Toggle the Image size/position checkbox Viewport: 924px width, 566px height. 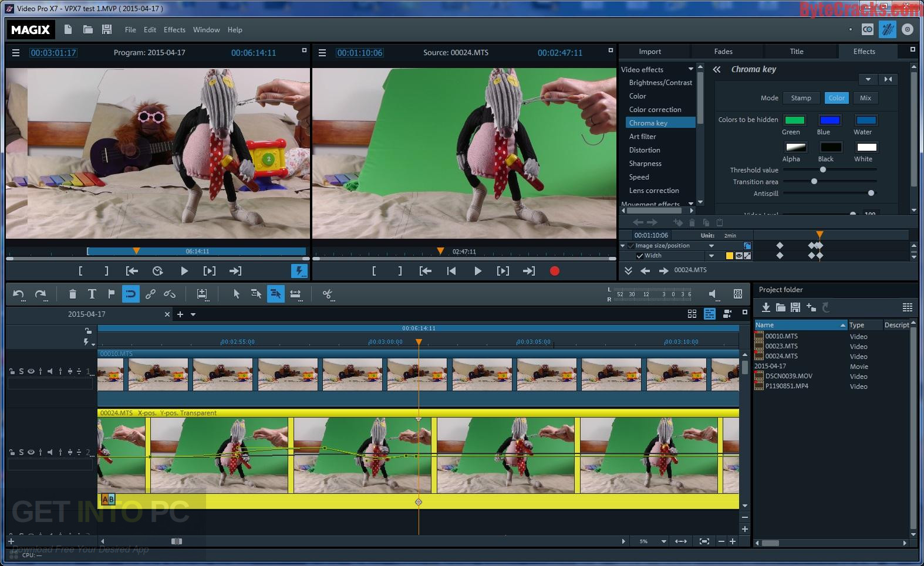630,246
